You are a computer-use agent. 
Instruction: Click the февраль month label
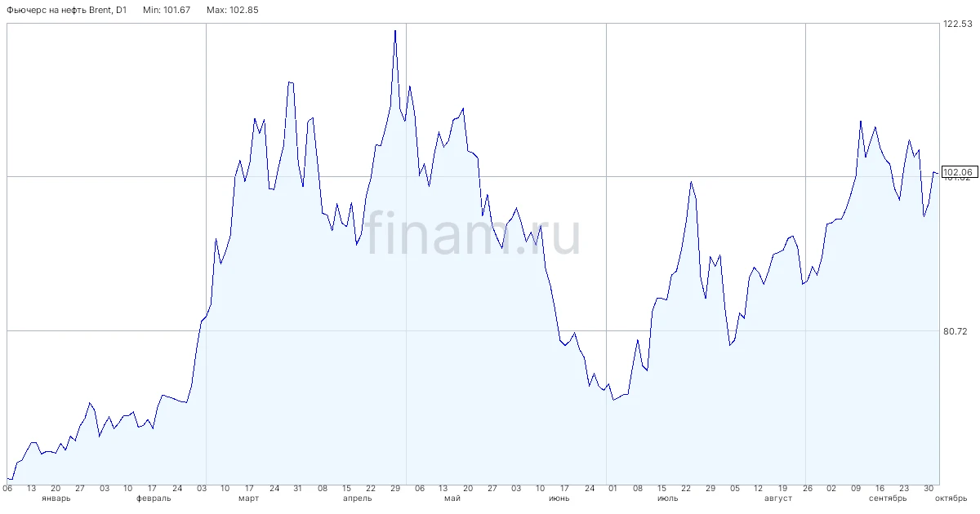[153, 498]
